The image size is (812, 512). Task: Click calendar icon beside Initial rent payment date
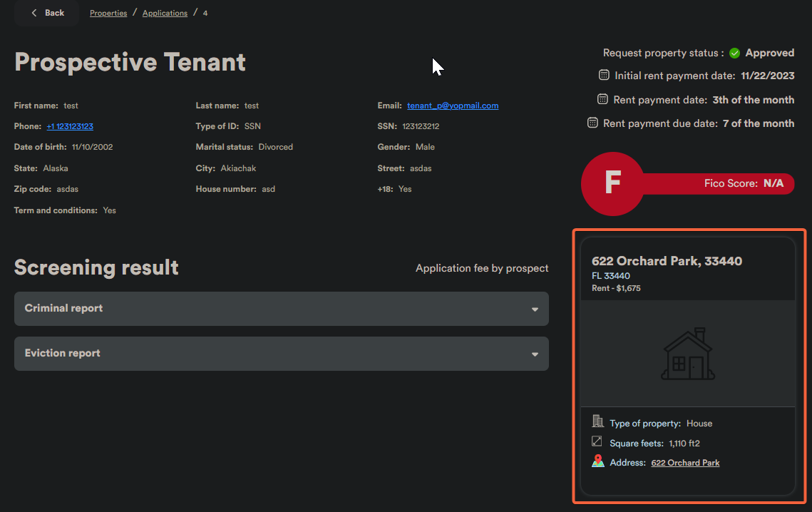pos(604,76)
